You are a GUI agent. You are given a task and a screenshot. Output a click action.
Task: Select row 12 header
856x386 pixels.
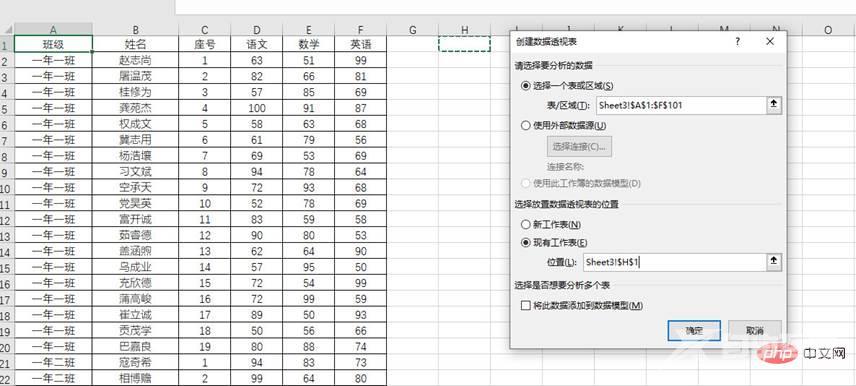7,219
